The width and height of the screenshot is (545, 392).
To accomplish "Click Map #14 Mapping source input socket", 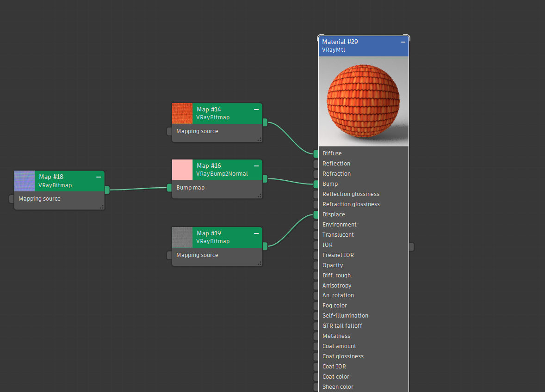I will click(x=169, y=131).
